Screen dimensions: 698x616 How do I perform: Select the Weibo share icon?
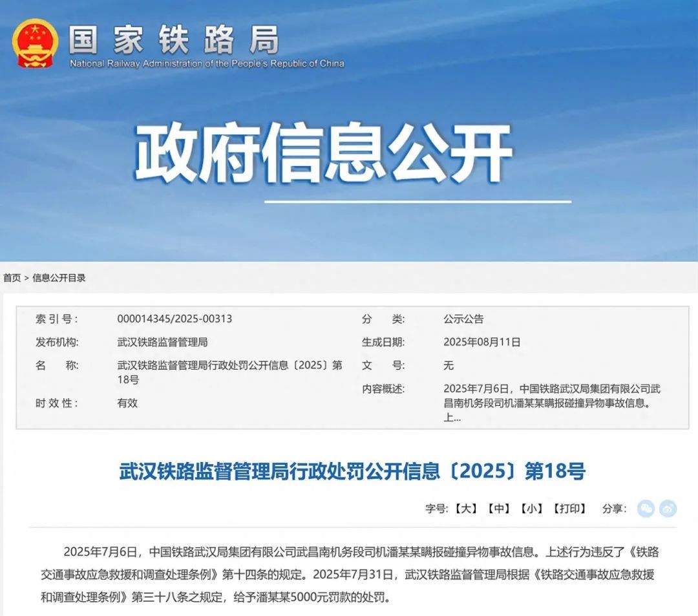click(x=666, y=509)
